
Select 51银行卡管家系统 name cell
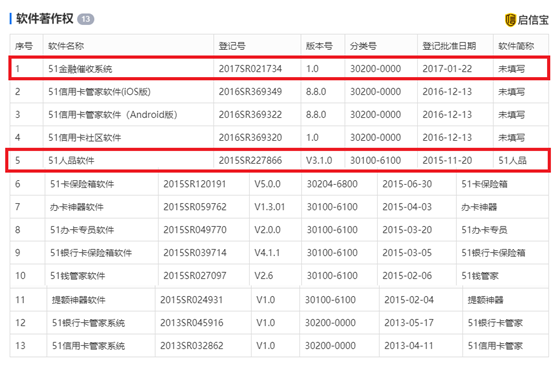pyautogui.click(x=88, y=323)
